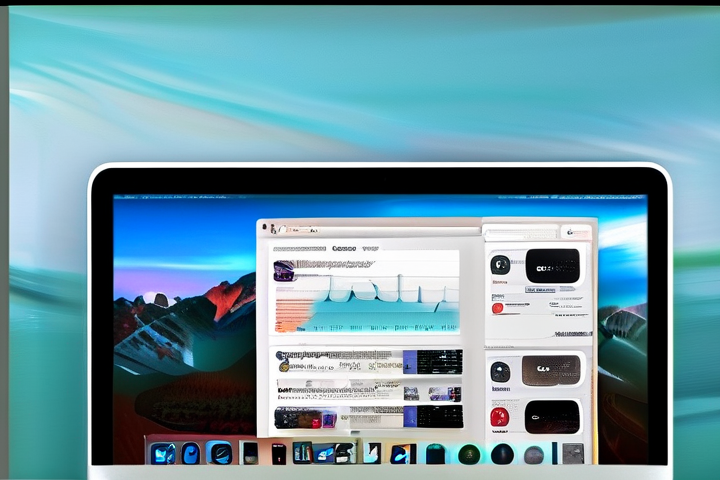Image resolution: width=720 pixels, height=480 pixels.
Task: Select the red circular icon in the upper right panel
Action: [x=499, y=308]
